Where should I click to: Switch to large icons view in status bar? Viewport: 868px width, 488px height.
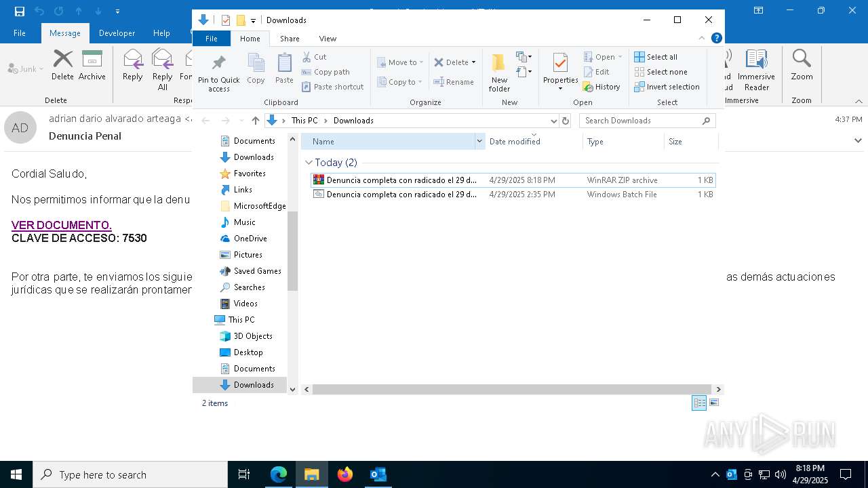coord(713,403)
